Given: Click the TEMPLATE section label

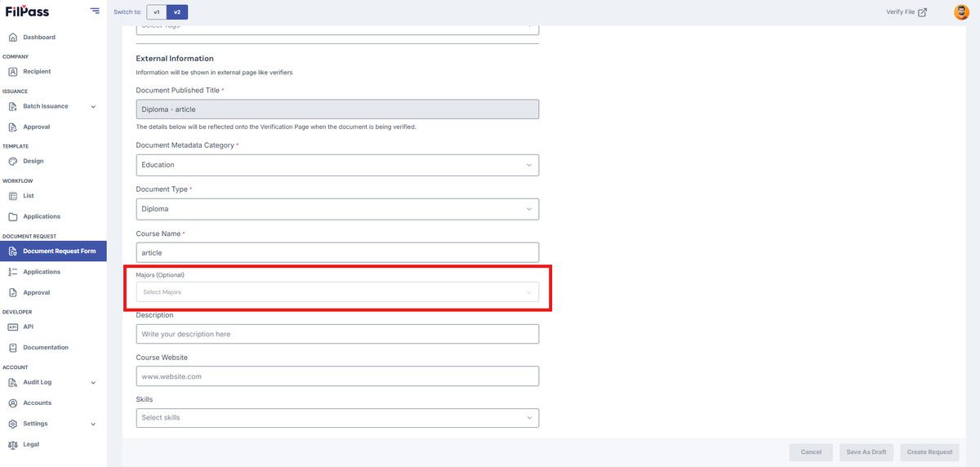Looking at the screenshot, I should [x=16, y=147].
